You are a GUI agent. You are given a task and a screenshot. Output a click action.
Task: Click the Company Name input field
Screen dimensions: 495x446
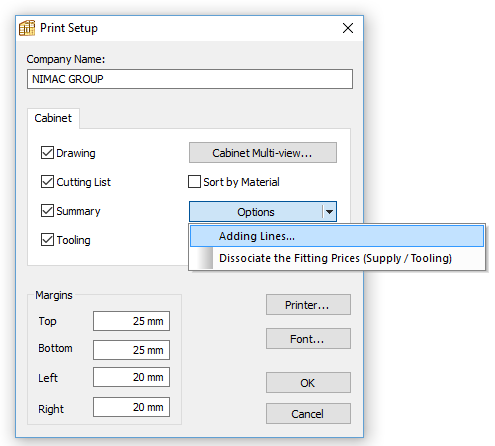point(190,79)
